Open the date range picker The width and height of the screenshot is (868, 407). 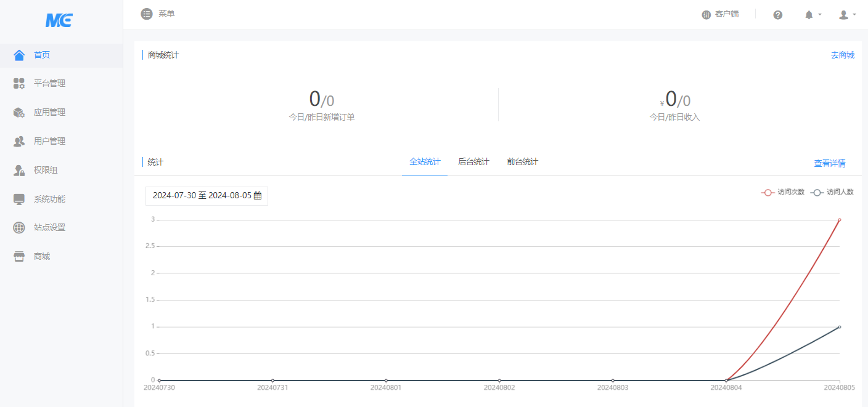tap(207, 196)
